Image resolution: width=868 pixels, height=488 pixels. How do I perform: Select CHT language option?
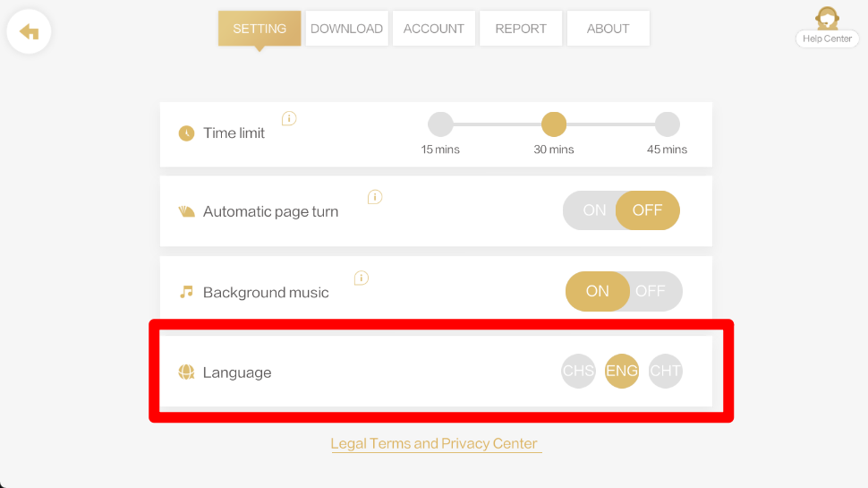coord(665,371)
